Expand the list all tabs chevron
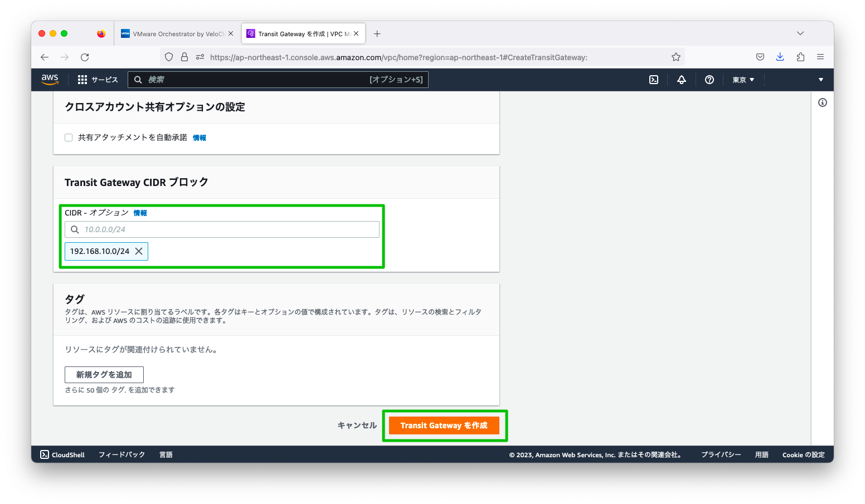Viewport: 865px width, 504px height. coord(800,33)
